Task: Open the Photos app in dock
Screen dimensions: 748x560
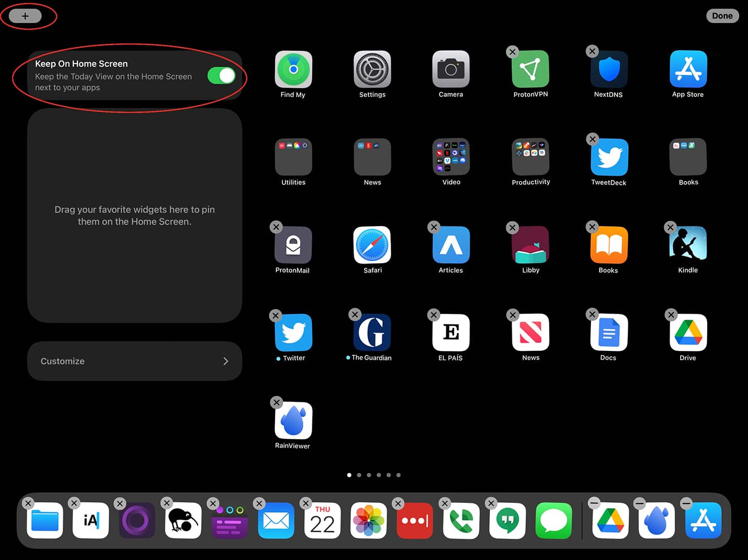Action: 368,521
